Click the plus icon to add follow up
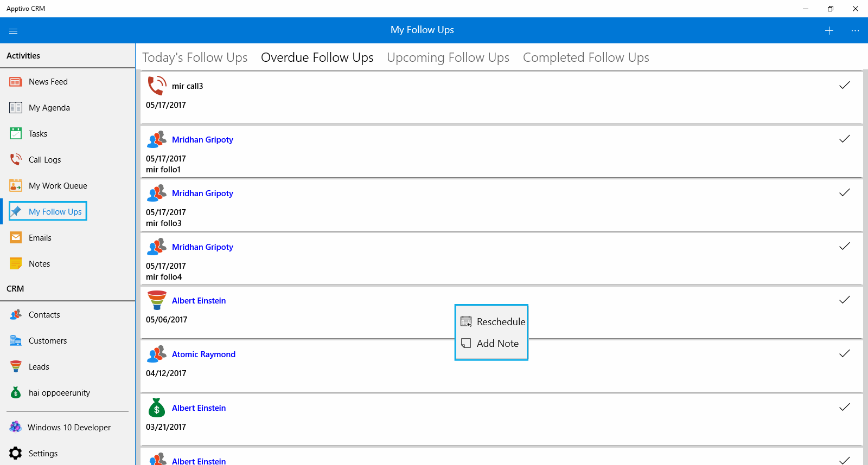This screenshot has height=465, width=868. (829, 31)
